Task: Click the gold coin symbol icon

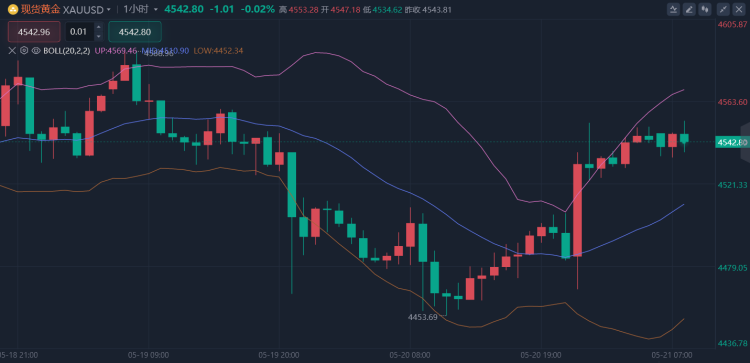Action: (13, 9)
